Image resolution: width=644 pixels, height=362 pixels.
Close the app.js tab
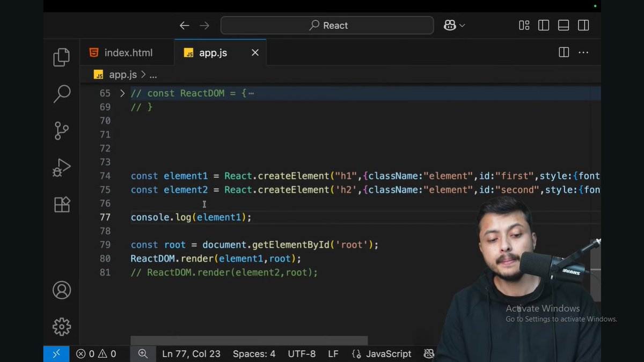click(255, 53)
